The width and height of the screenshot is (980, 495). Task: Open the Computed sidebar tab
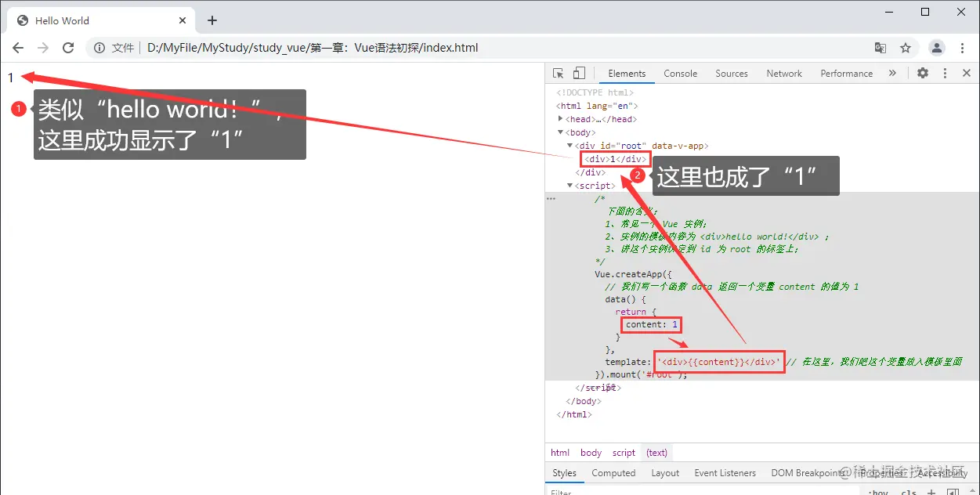(613, 473)
